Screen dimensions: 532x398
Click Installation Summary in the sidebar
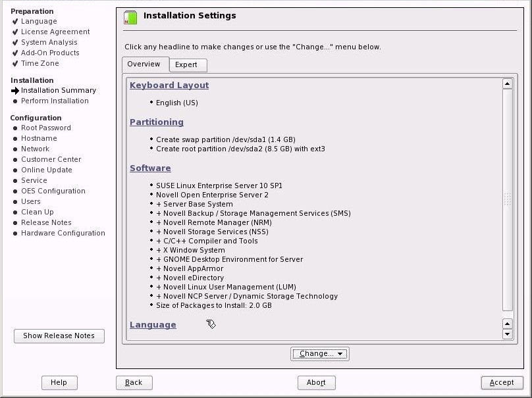(x=59, y=91)
